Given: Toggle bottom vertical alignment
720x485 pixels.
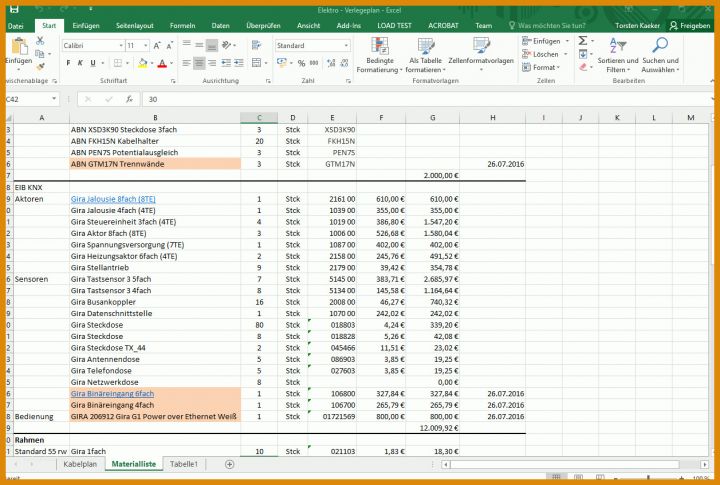Looking at the screenshot, I should [x=212, y=45].
